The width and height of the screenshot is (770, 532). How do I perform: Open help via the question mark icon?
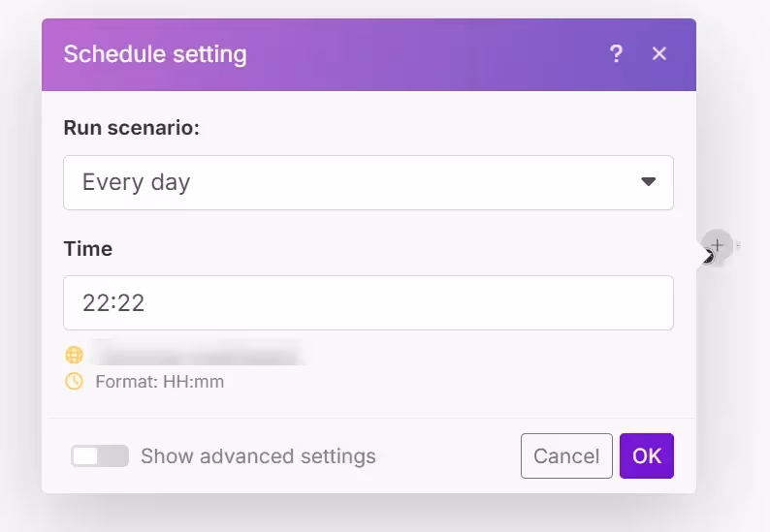(x=616, y=54)
